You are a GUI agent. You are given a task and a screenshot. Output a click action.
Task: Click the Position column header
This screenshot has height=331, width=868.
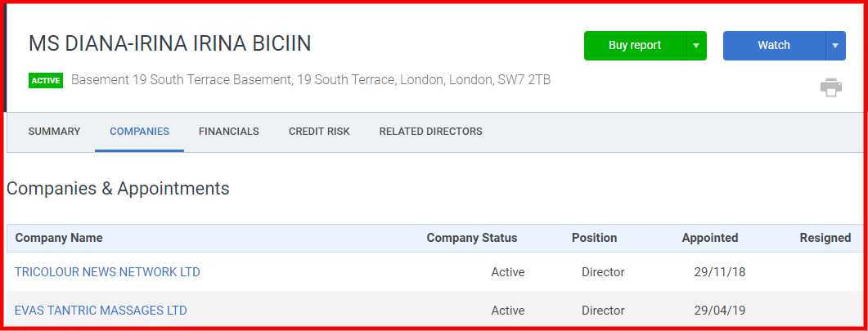pos(594,238)
